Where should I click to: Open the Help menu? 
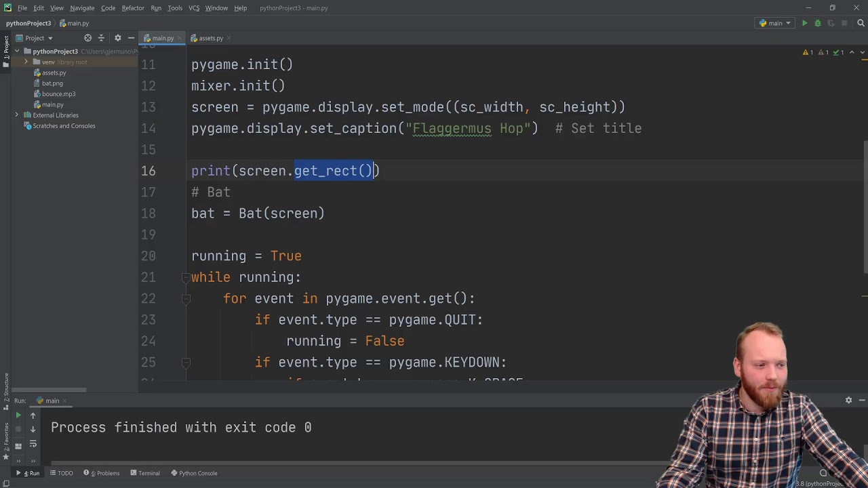click(240, 8)
